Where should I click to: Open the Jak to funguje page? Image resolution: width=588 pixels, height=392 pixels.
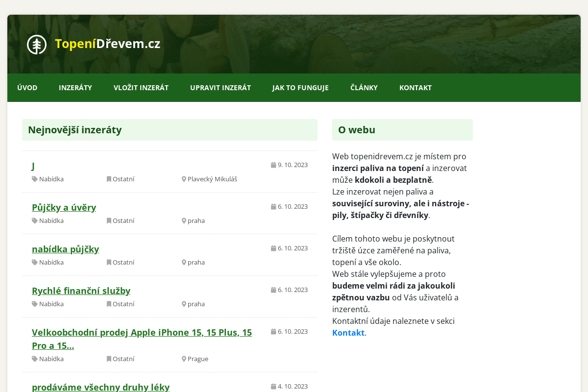click(x=300, y=88)
